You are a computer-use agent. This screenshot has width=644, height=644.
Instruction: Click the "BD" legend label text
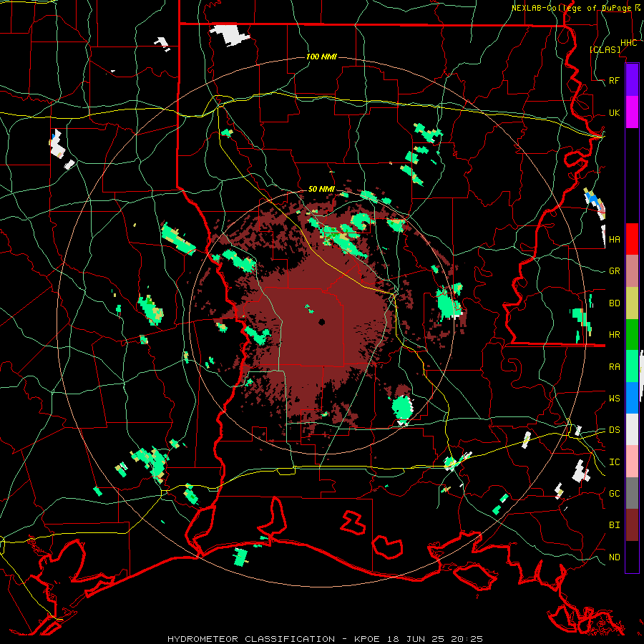point(615,303)
